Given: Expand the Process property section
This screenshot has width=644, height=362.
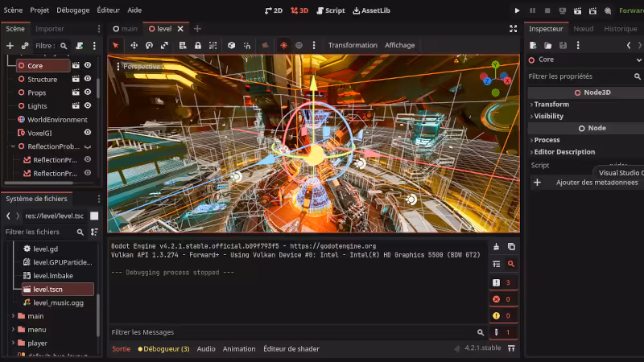Looking at the screenshot, I should click(545, 140).
